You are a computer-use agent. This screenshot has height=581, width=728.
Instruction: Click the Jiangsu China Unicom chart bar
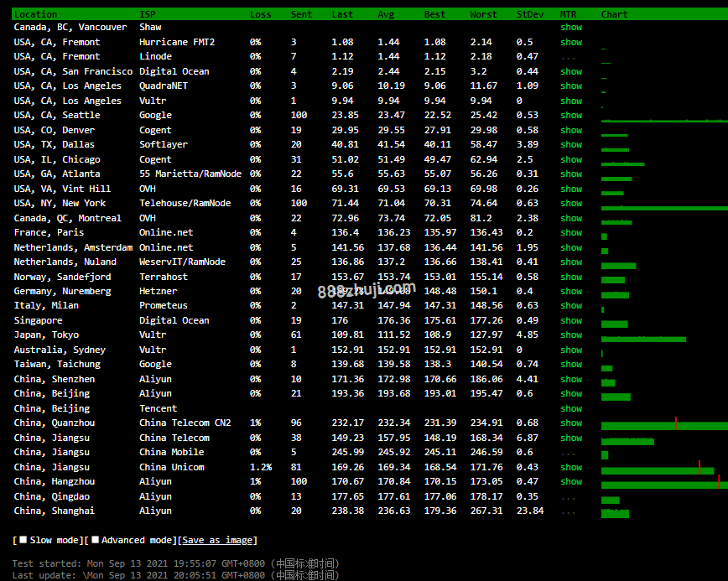[658, 471]
